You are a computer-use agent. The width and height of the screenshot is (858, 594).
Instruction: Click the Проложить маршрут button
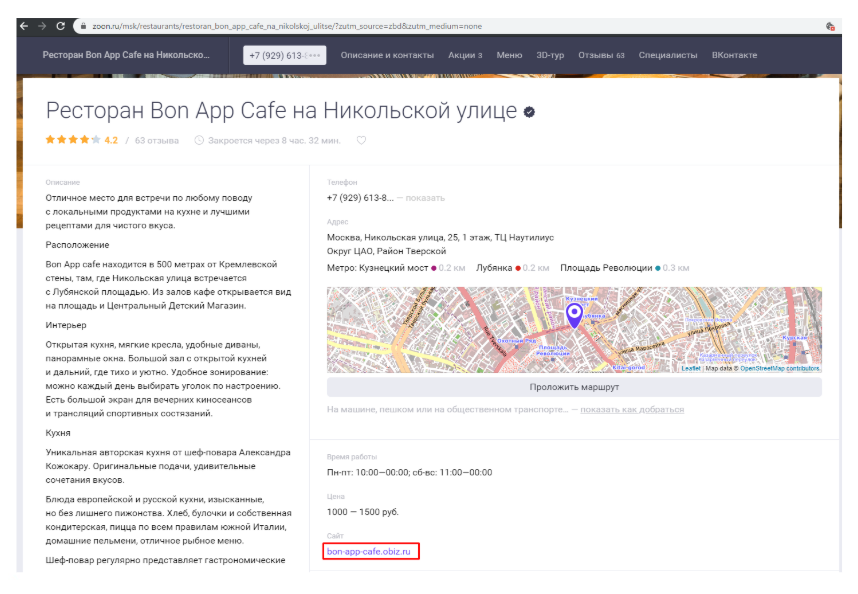574,387
